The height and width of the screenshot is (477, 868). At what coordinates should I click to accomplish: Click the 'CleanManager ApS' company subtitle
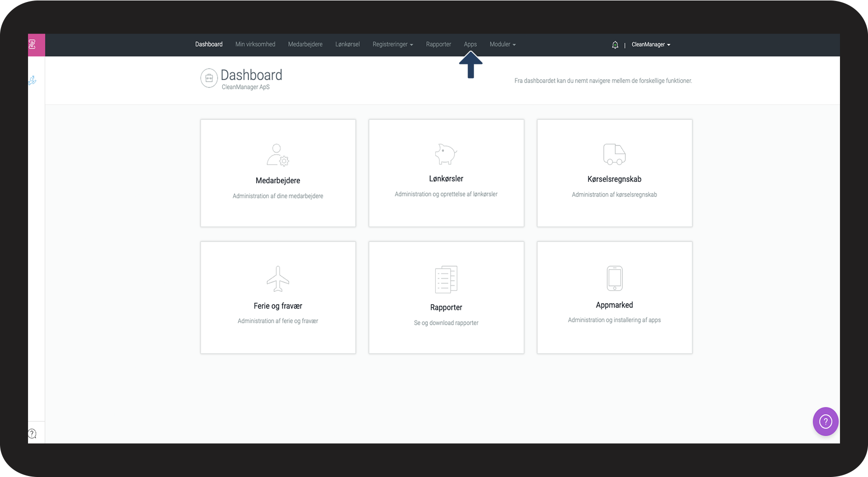click(246, 87)
